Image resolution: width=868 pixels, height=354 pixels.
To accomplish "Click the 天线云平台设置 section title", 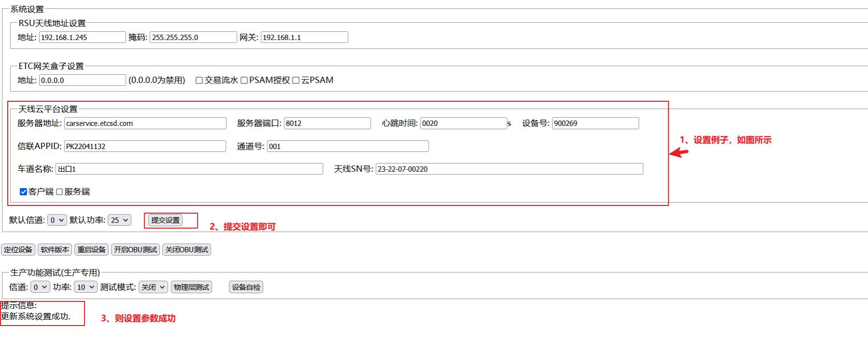I will [x=48, y=109].
